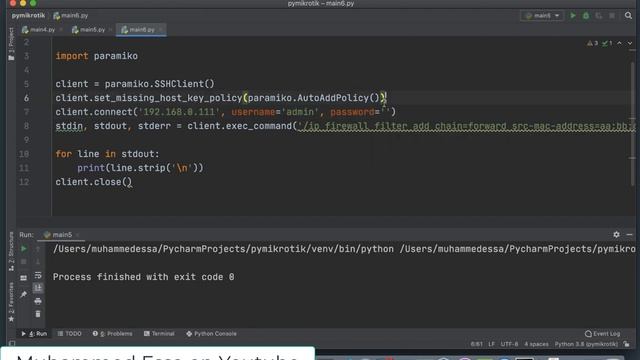
Task: Hide the Run panel with minimize icon
Action: (629, 234)
